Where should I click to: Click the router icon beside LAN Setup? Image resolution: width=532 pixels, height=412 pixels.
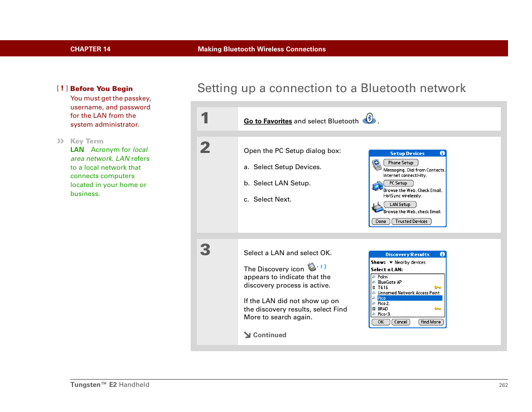(378, 207)
